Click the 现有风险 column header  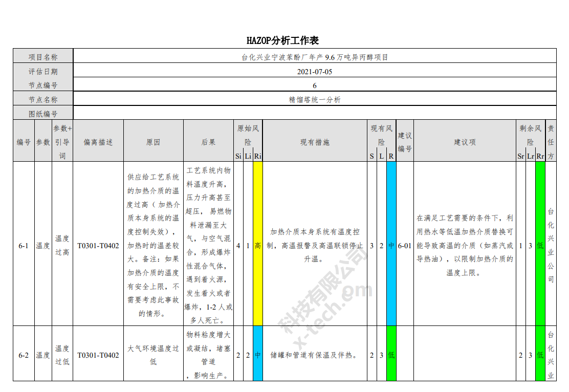click(382, 135)
